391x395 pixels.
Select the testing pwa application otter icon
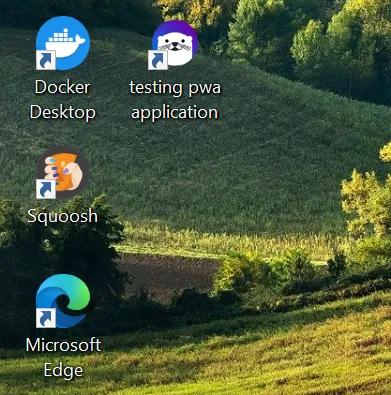[x=174, y=44]
